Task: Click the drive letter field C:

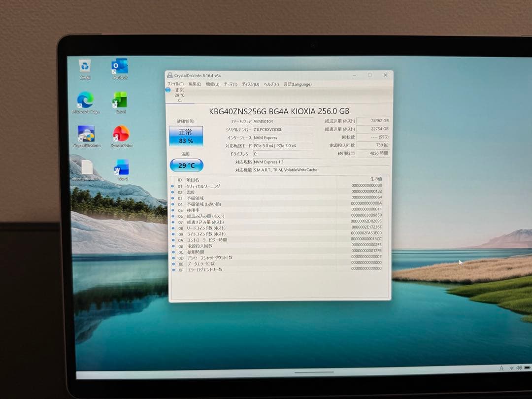Action: click(x=283, y=154)
